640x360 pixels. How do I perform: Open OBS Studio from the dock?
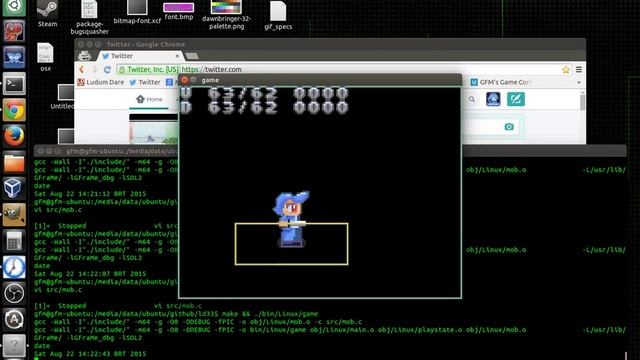(x=14, y=293)
